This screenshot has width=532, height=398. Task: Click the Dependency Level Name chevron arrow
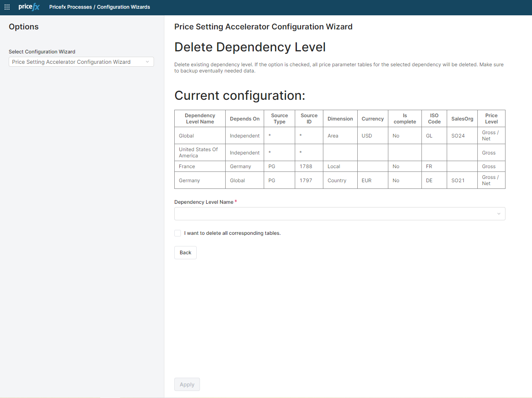[498, 214]
